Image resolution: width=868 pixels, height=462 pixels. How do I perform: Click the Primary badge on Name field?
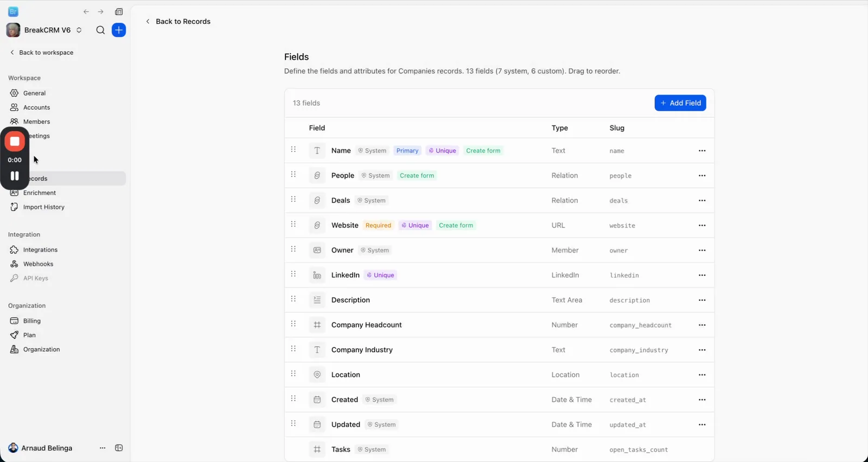pyautogui.click(x=407, y=151)
